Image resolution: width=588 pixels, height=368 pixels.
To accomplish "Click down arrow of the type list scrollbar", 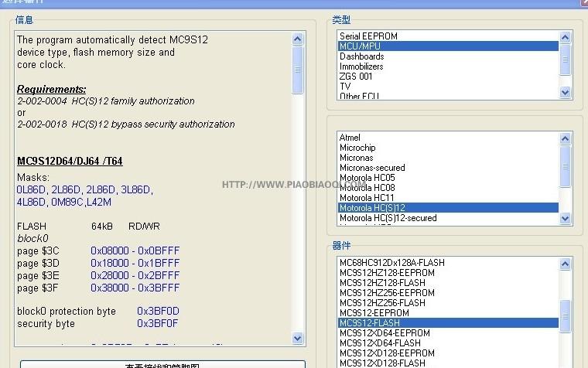I will click(565, 92).
